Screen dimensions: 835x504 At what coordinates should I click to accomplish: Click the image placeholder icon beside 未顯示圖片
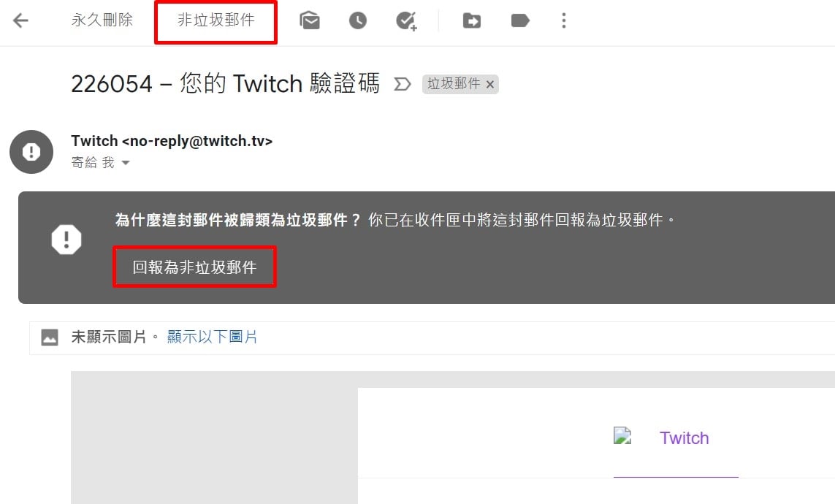point(50,337)
